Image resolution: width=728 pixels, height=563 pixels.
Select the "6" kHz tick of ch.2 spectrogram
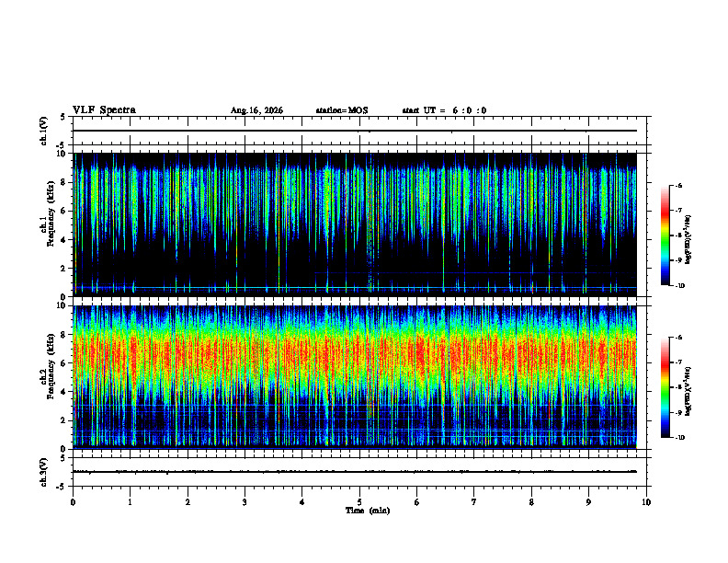(x=63, y=363)
